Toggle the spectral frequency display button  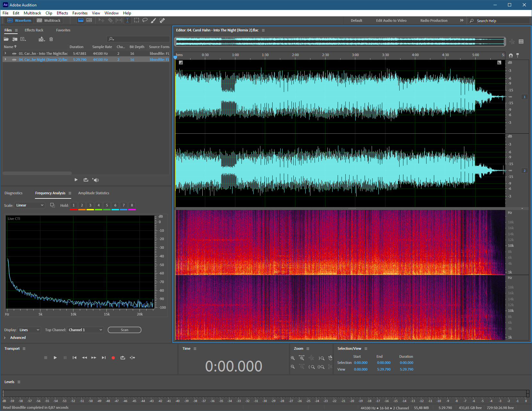click(x=81, y=20)
